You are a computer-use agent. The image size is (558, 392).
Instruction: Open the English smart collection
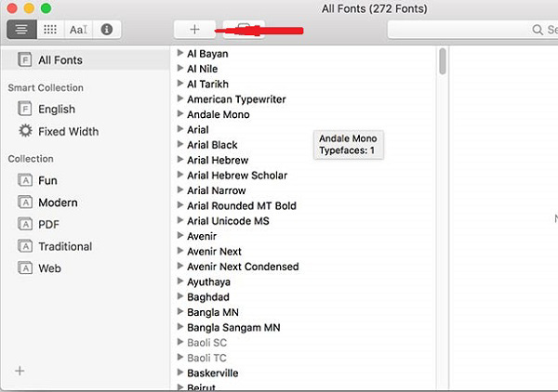tap(56, 110)
